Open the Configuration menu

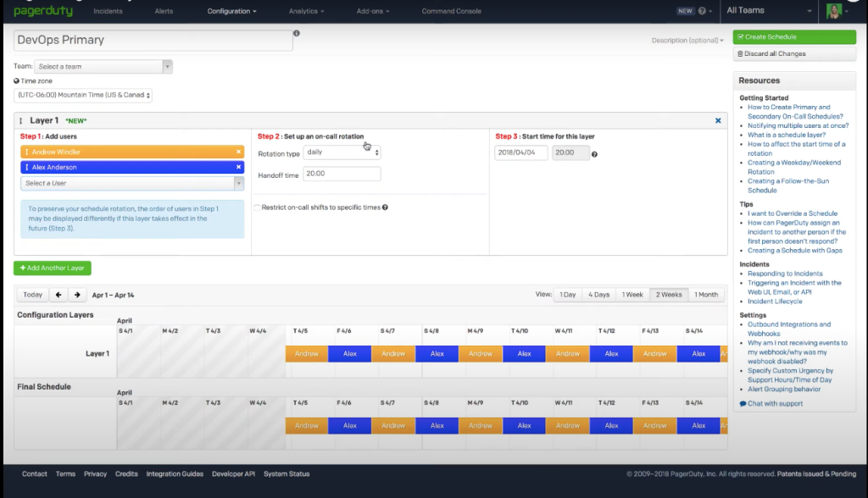(x=232, y=11)
